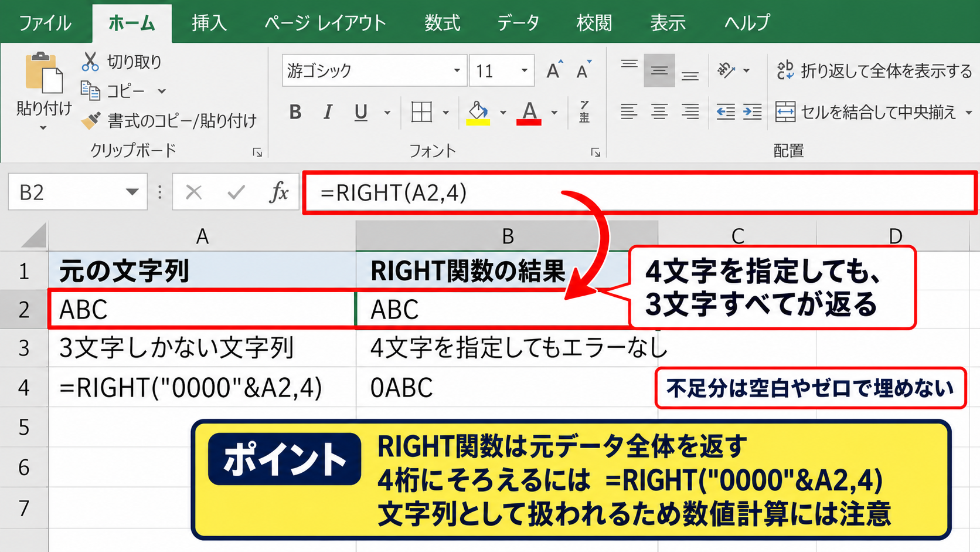Click the Cut (切り取り) scissors icon
Screen dimensions: 980x552
[90, 62]
